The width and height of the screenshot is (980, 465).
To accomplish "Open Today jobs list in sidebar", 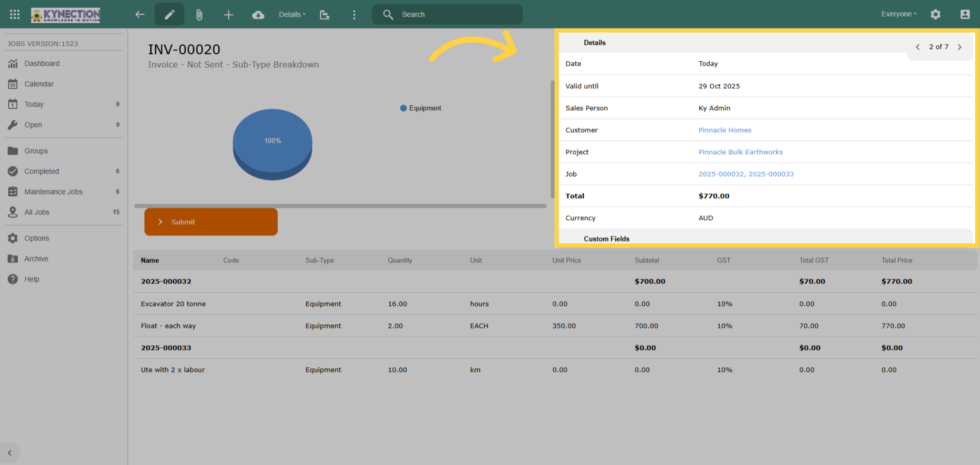I will [x=64, y=104].
